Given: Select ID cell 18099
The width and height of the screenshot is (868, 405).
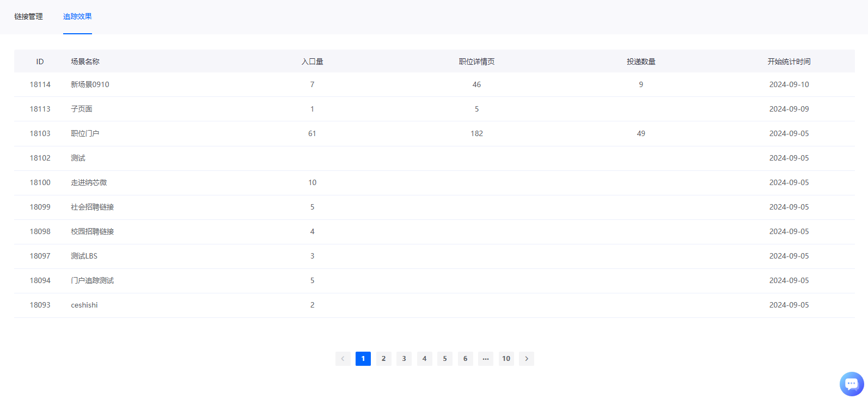Looking at the screenshot, I should pyautogui.click(x=40, y=207).
